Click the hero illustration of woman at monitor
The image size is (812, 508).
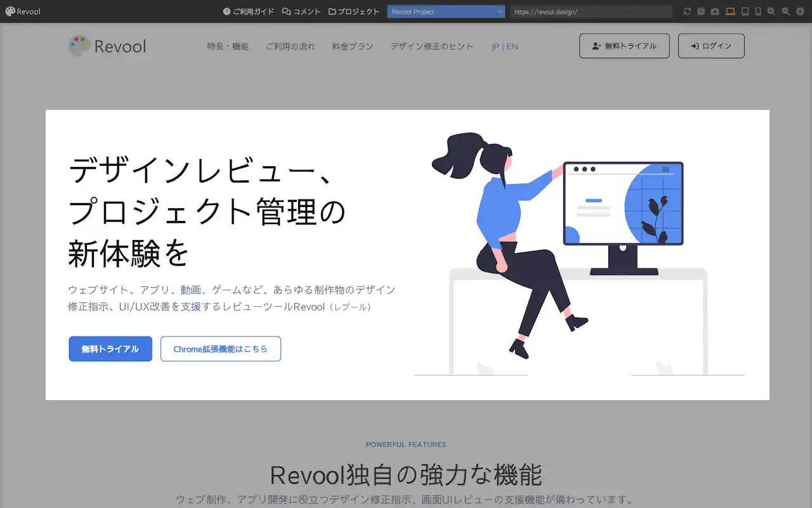pyautogui.click(x=579, y=254)
